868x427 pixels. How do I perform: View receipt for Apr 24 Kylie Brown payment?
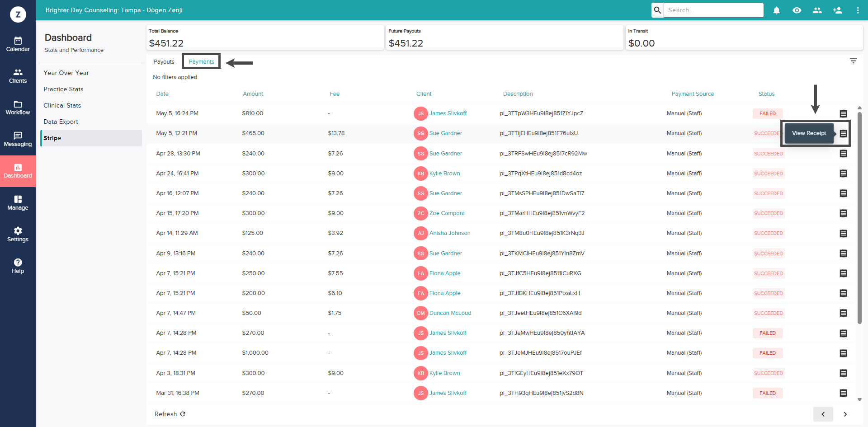844,174
